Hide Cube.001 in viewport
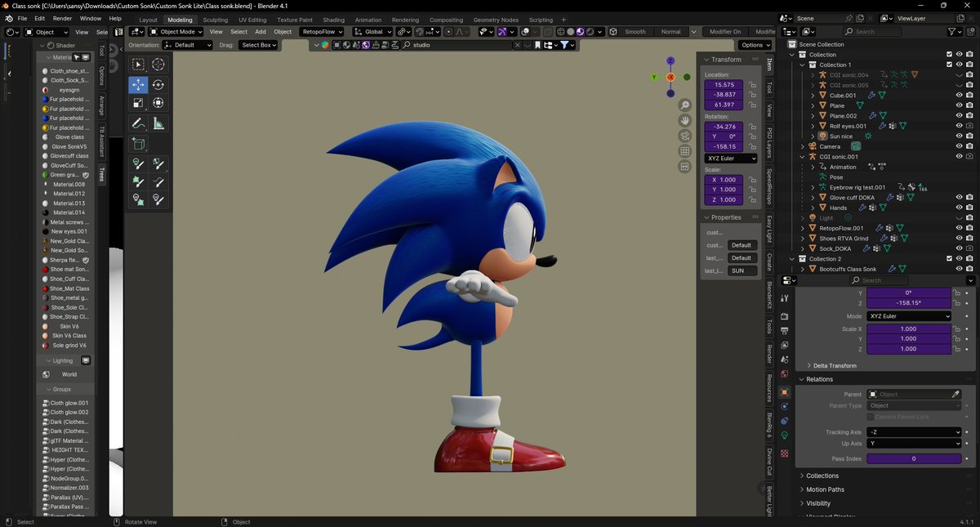 coord(959,95)
